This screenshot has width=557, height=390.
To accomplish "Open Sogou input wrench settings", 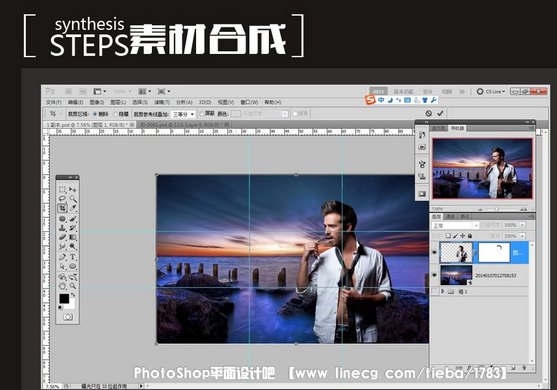I will click(x=434, y=100).
